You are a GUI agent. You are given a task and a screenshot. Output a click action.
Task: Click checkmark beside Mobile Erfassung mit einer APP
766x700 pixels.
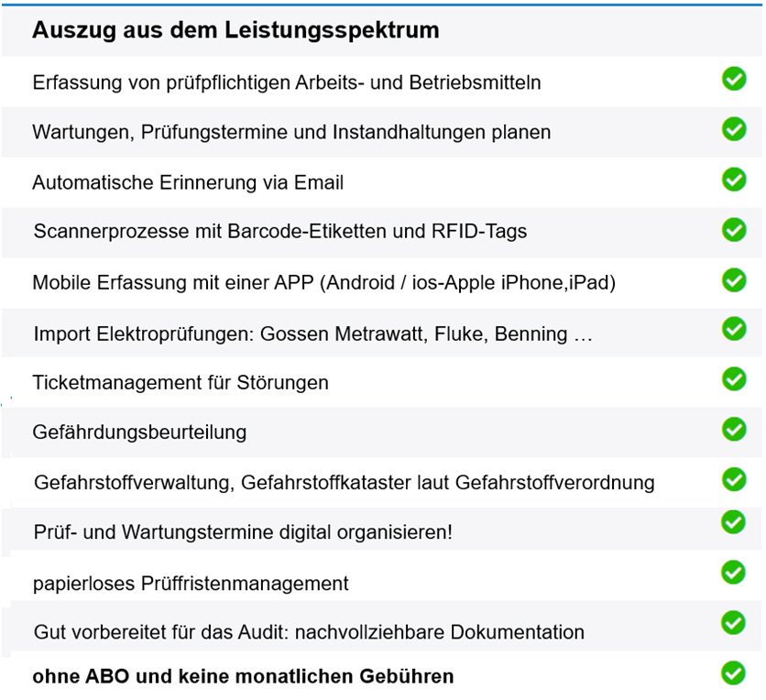click(x=734, y=279)
